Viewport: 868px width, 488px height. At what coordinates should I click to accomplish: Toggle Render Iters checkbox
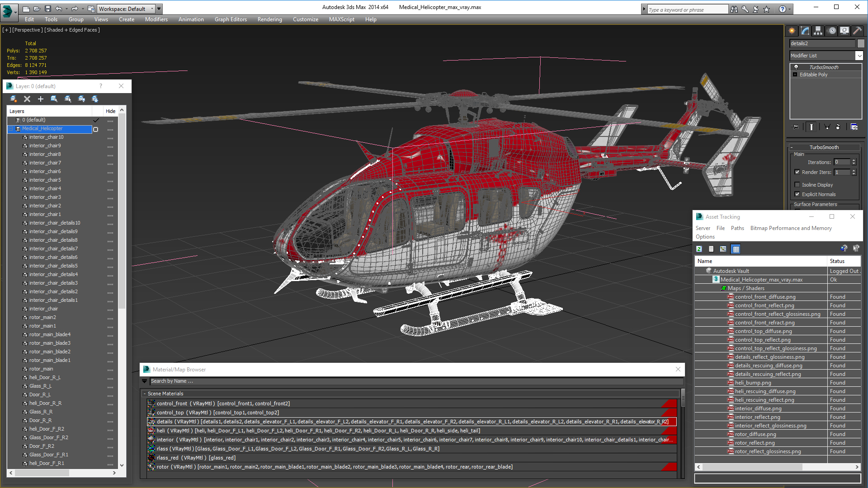click(x=797, y=172)
